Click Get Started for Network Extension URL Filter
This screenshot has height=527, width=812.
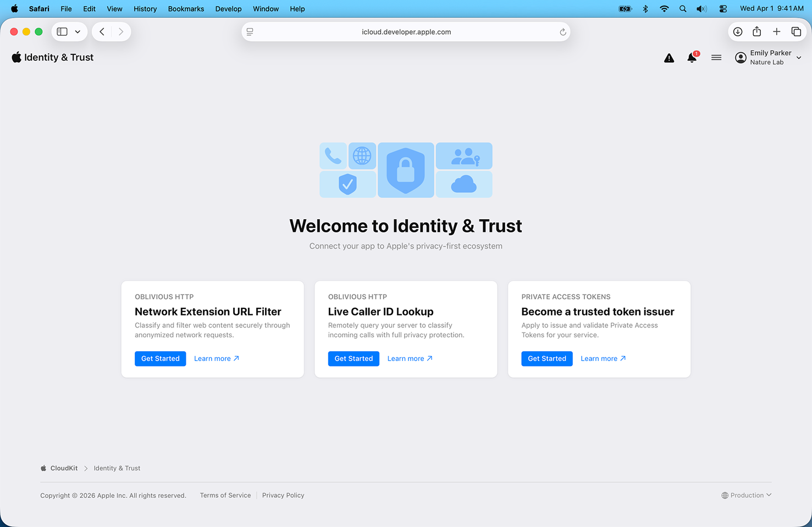(161, 359)
